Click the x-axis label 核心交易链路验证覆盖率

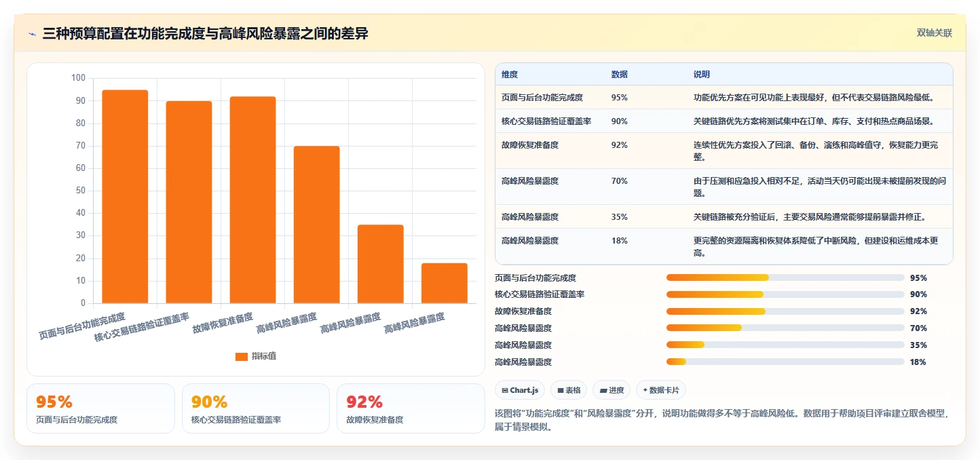coord(141,326)
